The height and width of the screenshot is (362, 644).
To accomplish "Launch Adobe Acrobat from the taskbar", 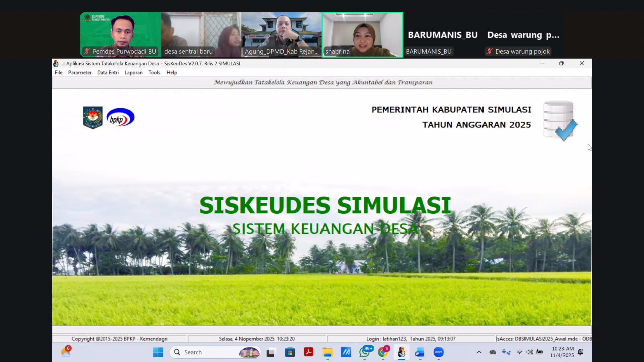I will (308, 352).
